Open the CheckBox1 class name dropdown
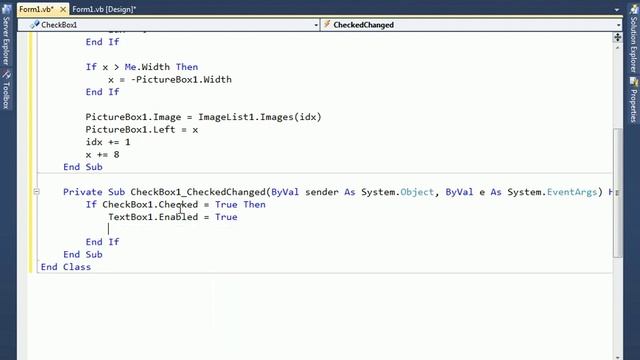This screenshot has width=640, height=360. 316,25
